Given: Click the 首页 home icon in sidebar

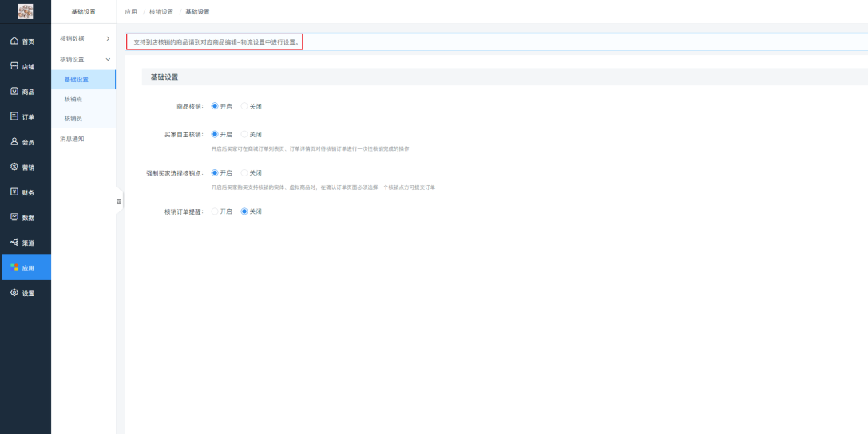Looking at the screenshot, I should [14, 41].
